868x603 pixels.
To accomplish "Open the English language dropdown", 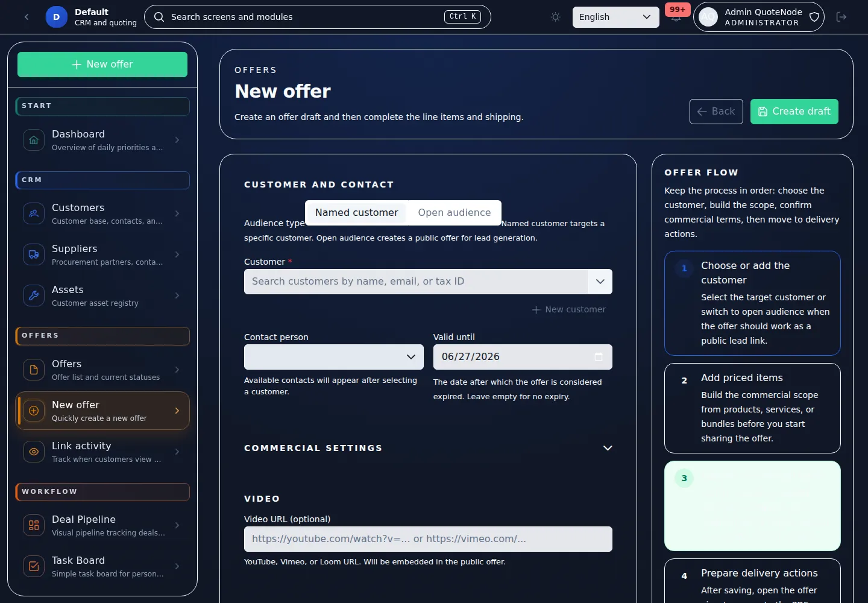I will (615, 17).
